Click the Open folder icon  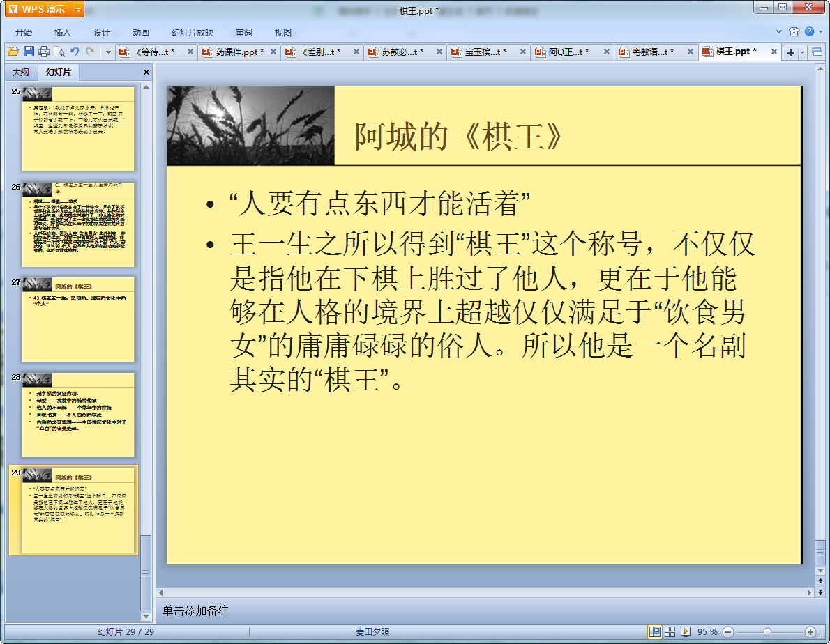pyautogui.click(x=13, y=52)
